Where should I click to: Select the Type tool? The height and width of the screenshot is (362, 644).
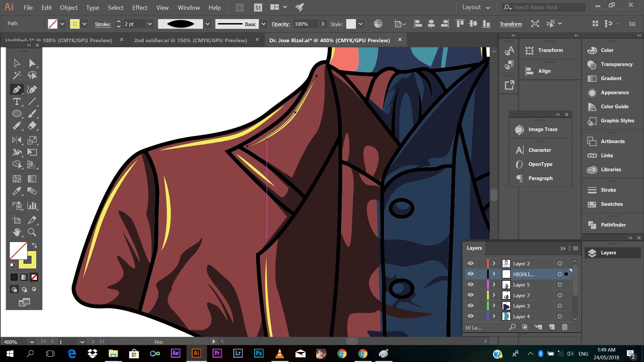point(17,102)
